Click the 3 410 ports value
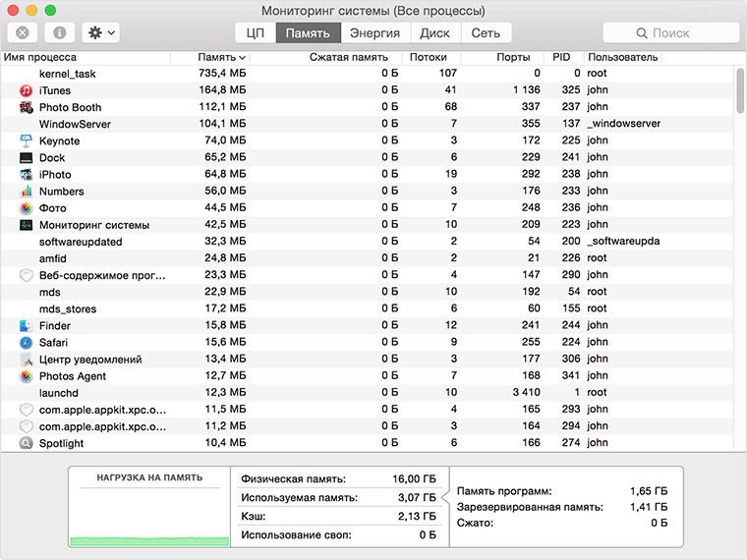Image resolution: width=747 pixels, height=560 pixels. point(527,392)
